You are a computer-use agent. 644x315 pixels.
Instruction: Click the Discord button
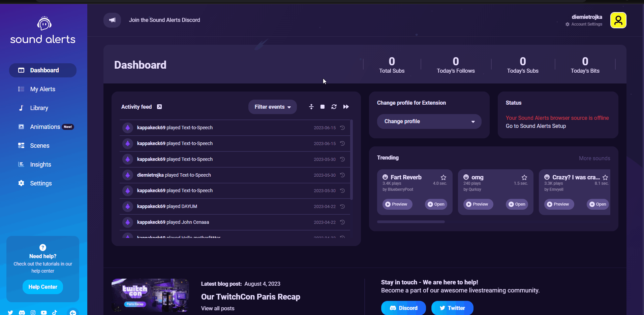[x=403, y=308]
